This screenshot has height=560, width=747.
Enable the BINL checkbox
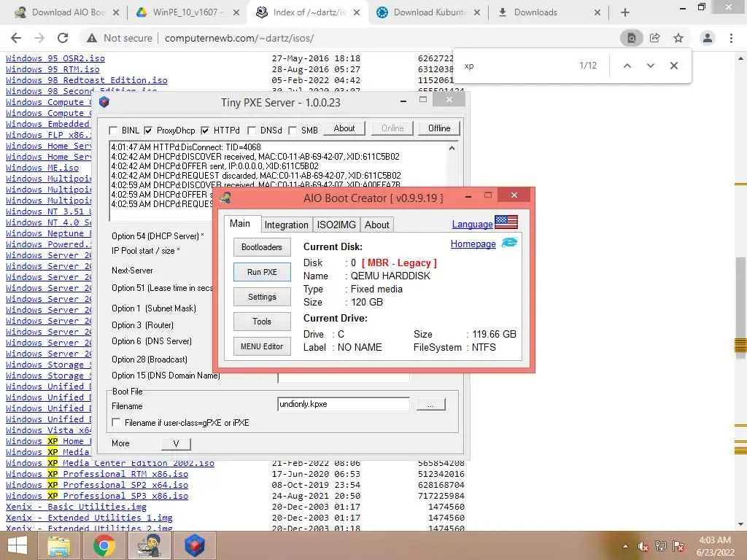click(x=113, y=131)
